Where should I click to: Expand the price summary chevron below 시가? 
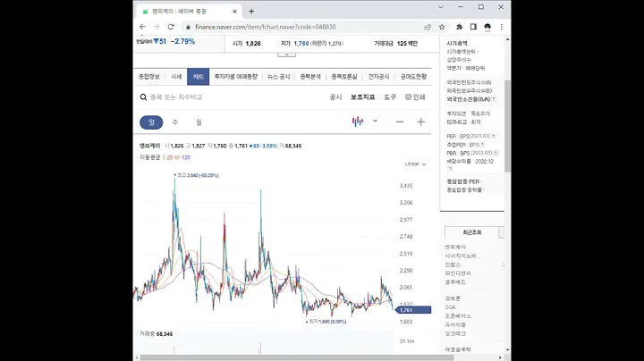(287, 55)
